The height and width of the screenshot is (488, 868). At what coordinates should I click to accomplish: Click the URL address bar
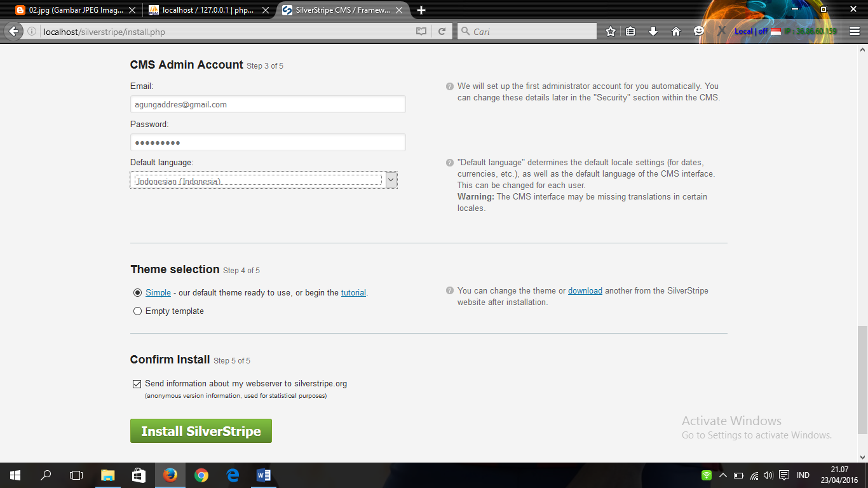(x=226, y=31)
